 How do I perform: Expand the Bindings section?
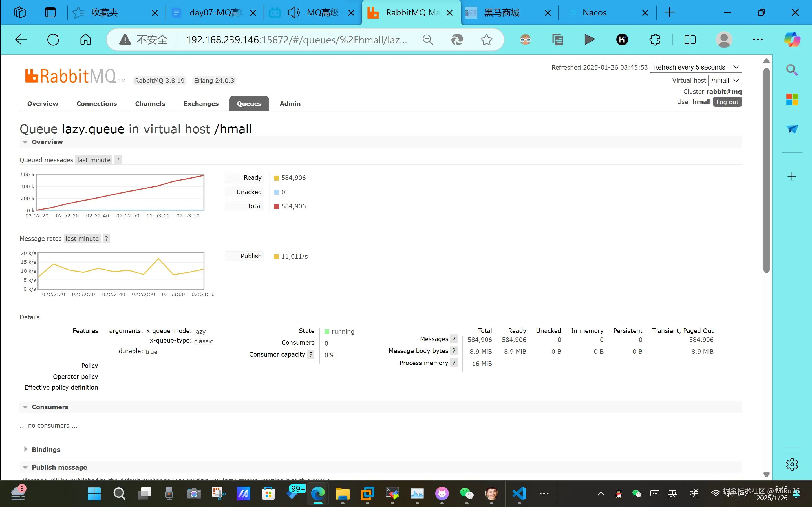(46, 449)
